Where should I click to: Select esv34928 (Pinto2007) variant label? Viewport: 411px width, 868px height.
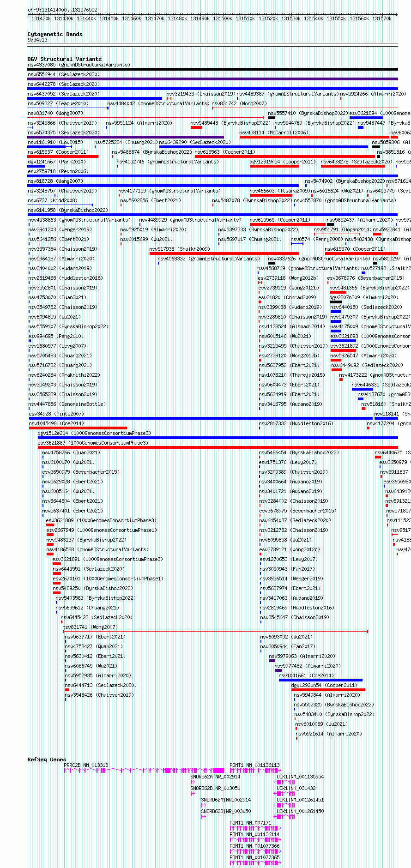coord(56,414)
